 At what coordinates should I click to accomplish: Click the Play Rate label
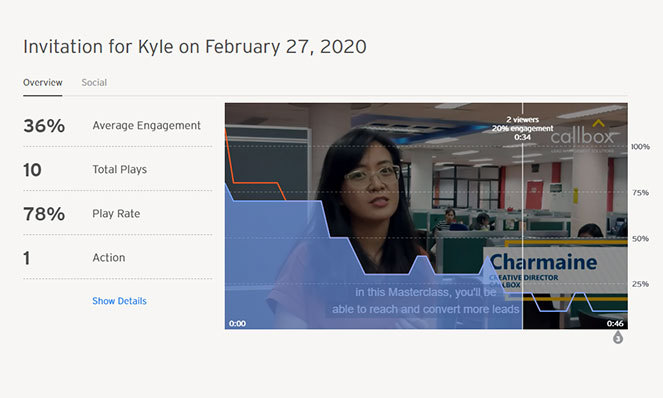tap(116, 214)
